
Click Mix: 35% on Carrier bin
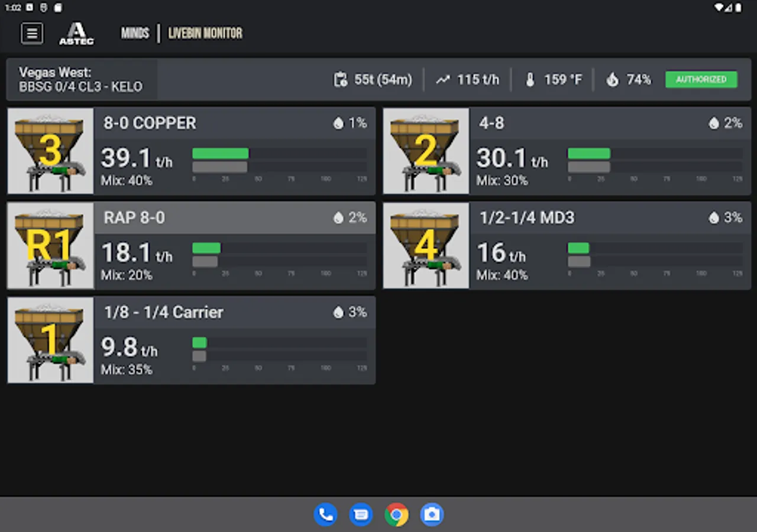[127, 370]
